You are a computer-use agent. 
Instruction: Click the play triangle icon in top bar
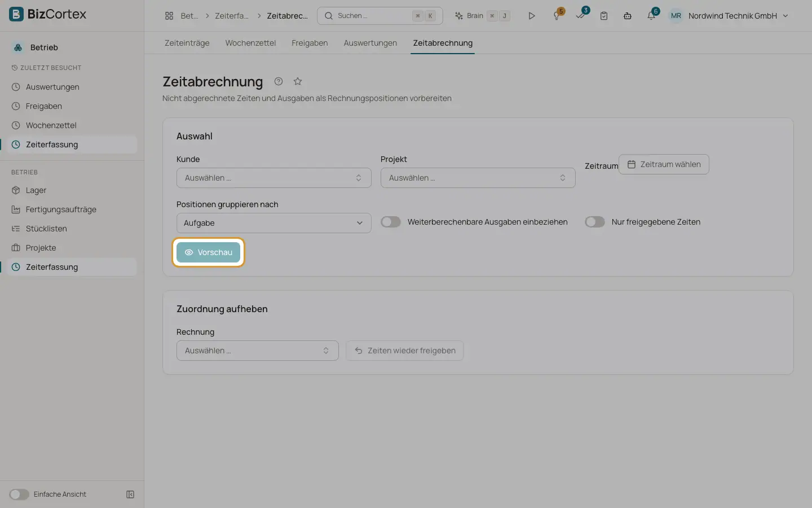pyautogui.click(x=532, y=16)
